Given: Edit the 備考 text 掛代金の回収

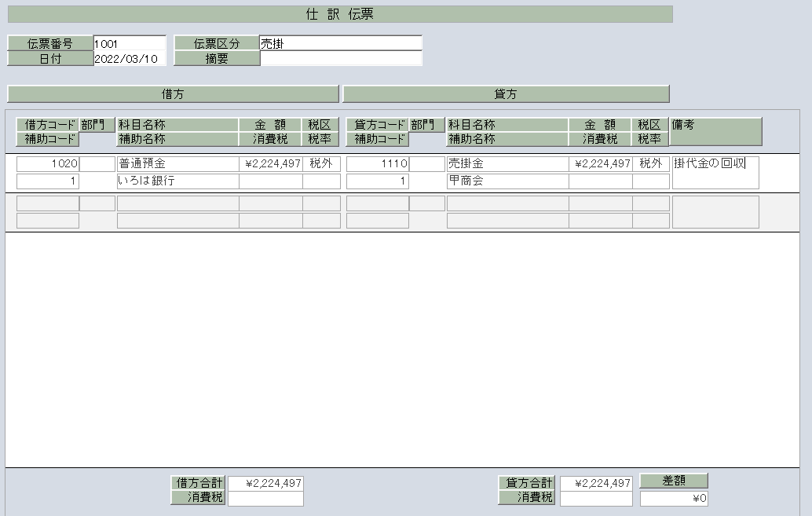Looking at the screenshot, I should point(715,172).
